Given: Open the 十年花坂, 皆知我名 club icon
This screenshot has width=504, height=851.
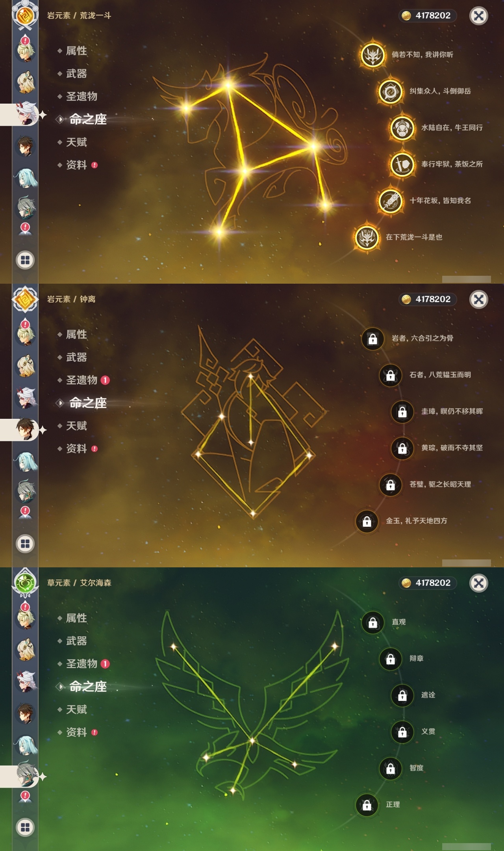Looking at the screenshot, I should point(390,201).
